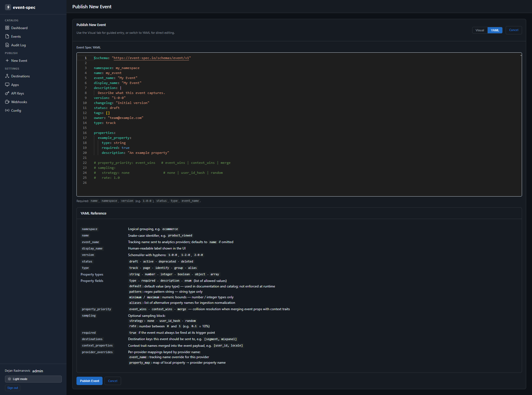Screen dimensions: 532x395
Task: Click the top-right Cancel button
Action: [x=513, y=30]
